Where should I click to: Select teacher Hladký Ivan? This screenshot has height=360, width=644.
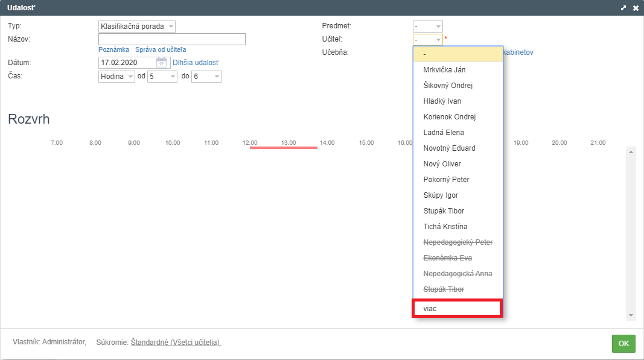458,101
